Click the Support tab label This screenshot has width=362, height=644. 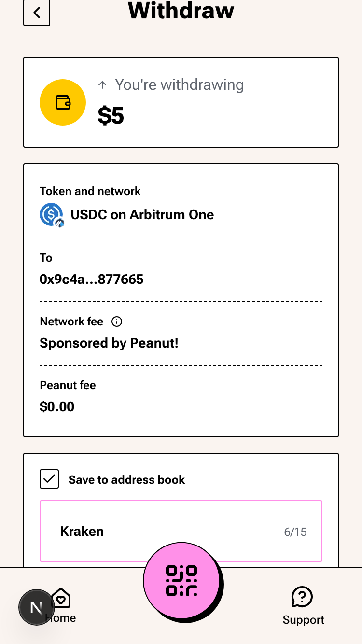(304, 620)
